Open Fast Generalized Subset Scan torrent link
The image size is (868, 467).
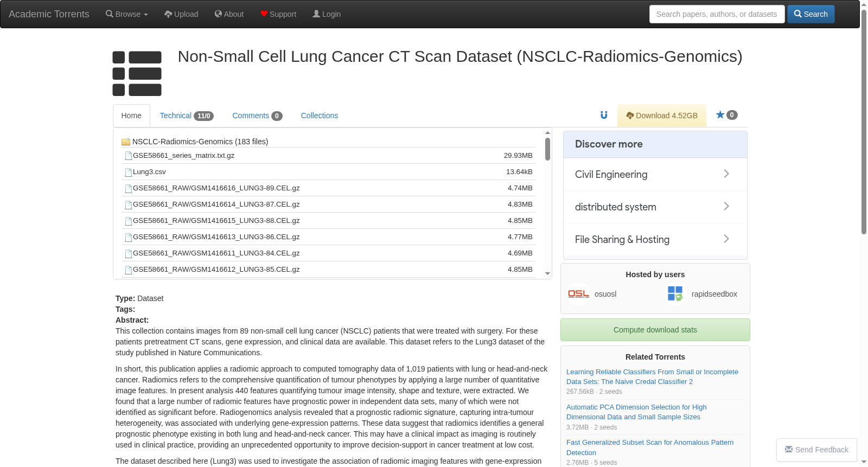(x=650, y=447)
